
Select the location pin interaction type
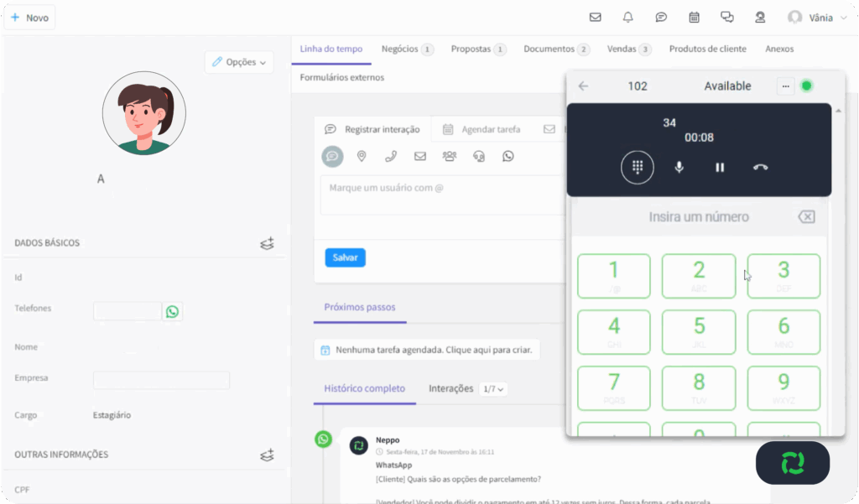click(x=362, y=157)
